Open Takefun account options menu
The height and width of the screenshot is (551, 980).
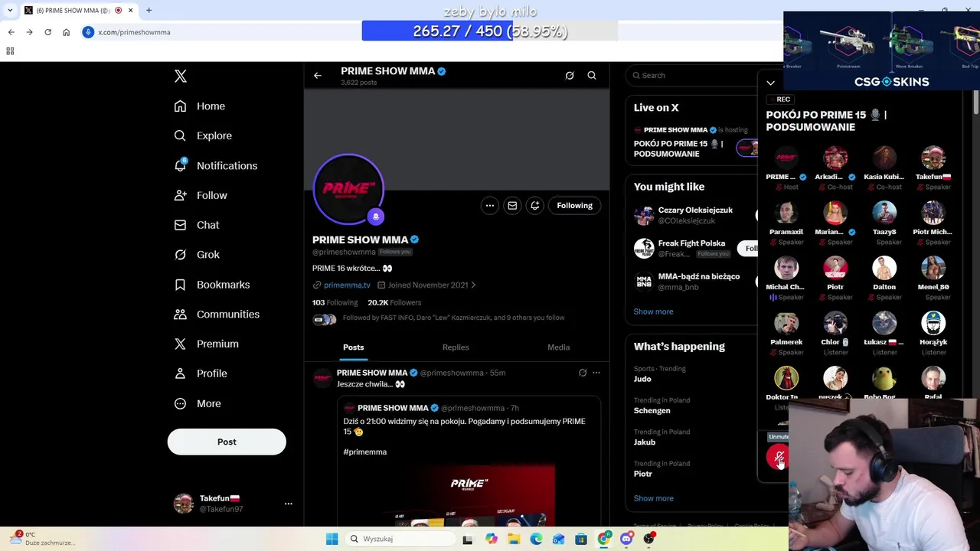[x=289, y=504]
